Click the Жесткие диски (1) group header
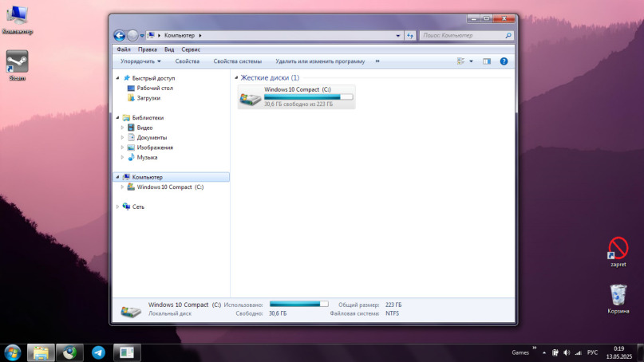644x362 pixels. [x=270, y=77]
